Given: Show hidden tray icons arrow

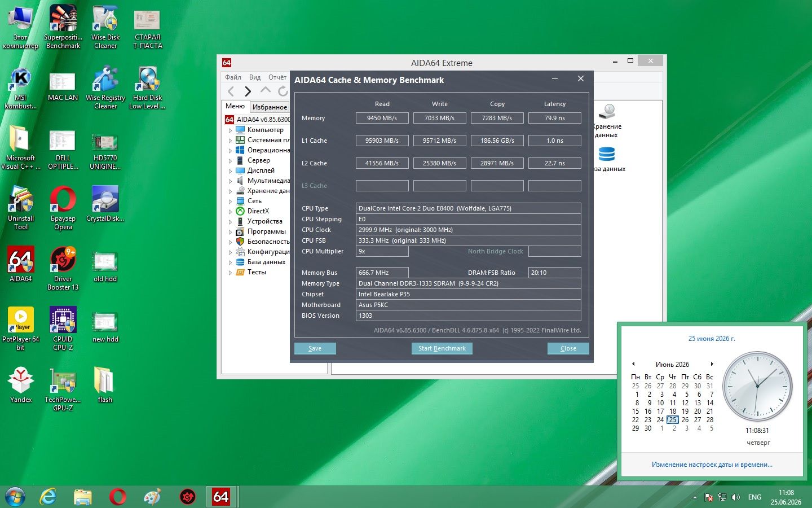Looking at the screenshot, I should coord(695,497).
